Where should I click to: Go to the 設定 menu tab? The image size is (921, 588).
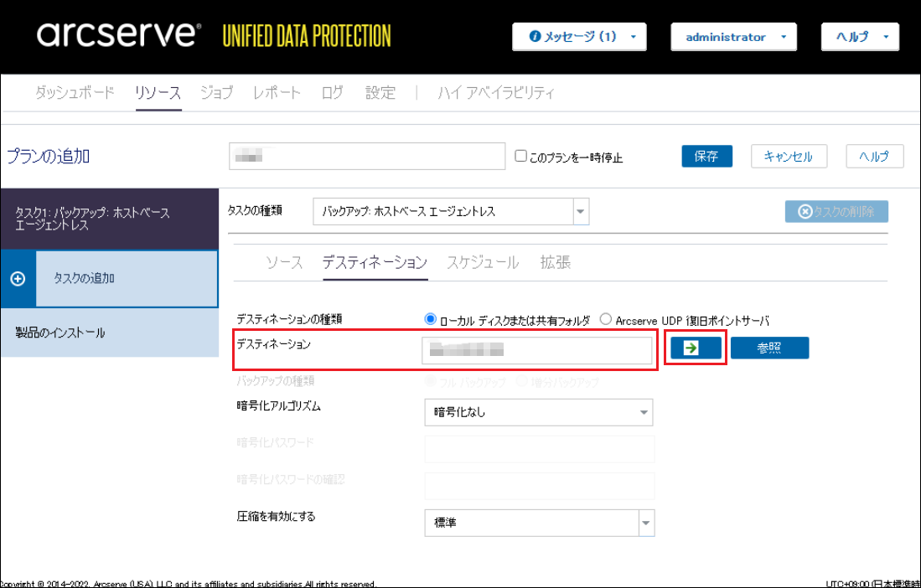pyautogui.click(x=380, y=92)
